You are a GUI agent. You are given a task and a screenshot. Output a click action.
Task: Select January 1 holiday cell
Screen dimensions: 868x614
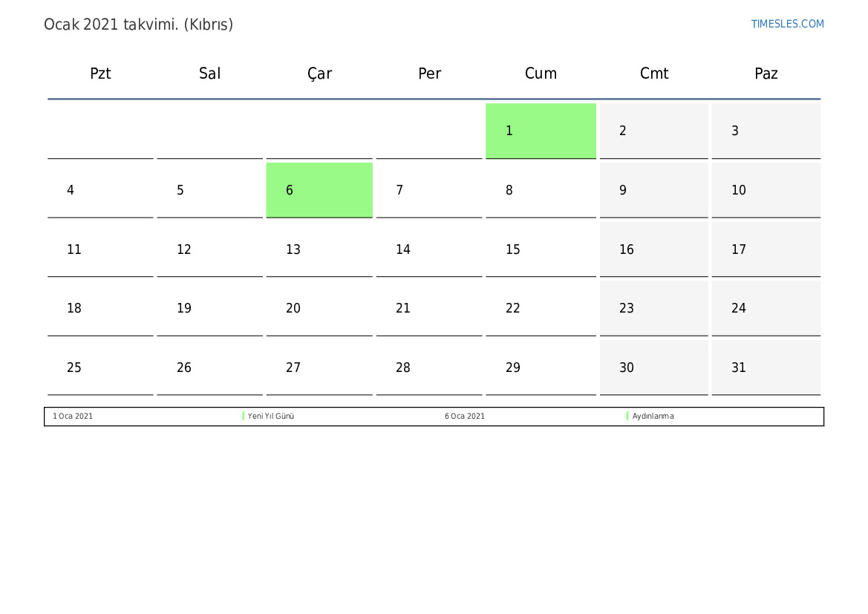click(x=541, y=131)
